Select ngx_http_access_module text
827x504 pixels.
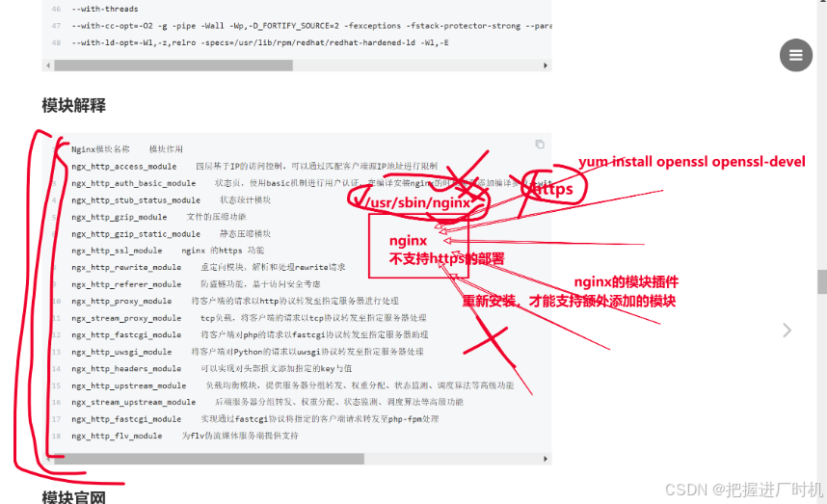124,166
